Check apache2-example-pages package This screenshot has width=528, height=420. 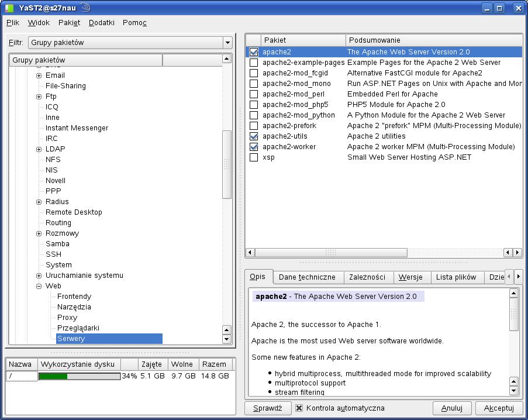tap(254, 63)
